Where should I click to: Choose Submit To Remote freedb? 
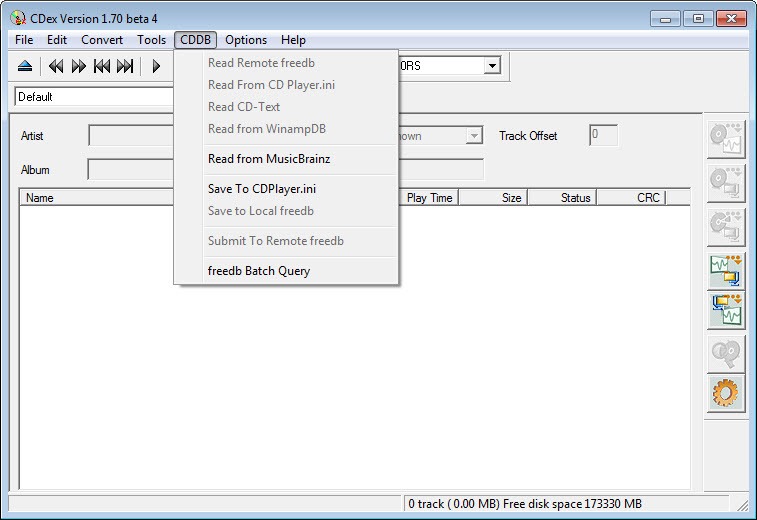click(x=287, y=241)
